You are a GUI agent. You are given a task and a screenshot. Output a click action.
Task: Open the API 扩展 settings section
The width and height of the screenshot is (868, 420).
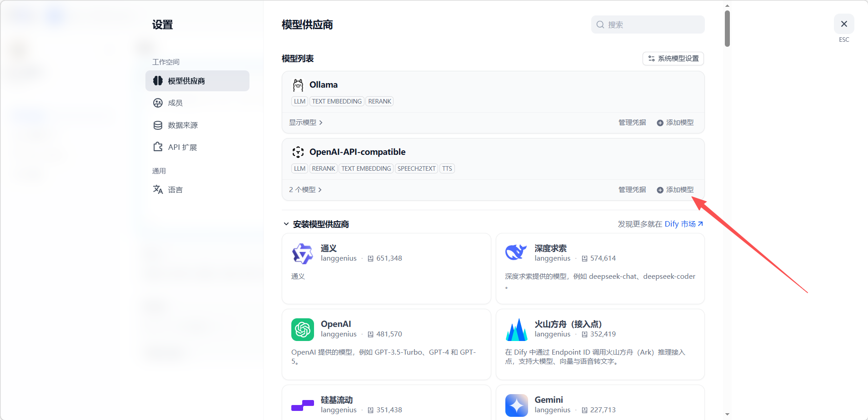[x=197, y=147]
